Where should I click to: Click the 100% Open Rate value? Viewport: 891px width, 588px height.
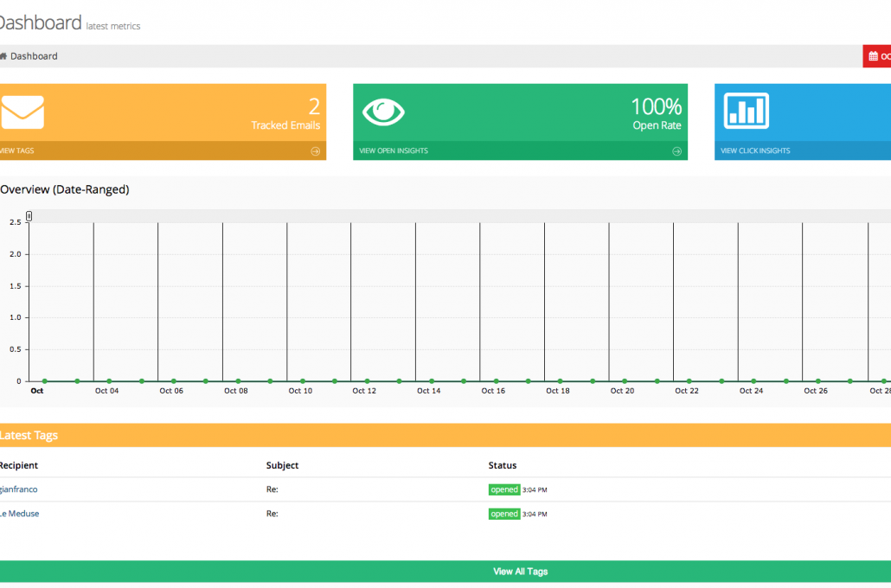[657, 107]
